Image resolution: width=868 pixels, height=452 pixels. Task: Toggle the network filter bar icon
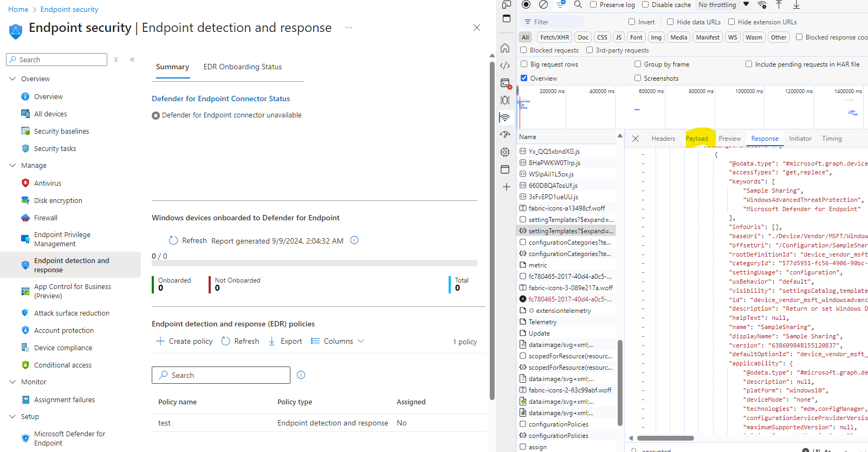(x=561, y=5)
